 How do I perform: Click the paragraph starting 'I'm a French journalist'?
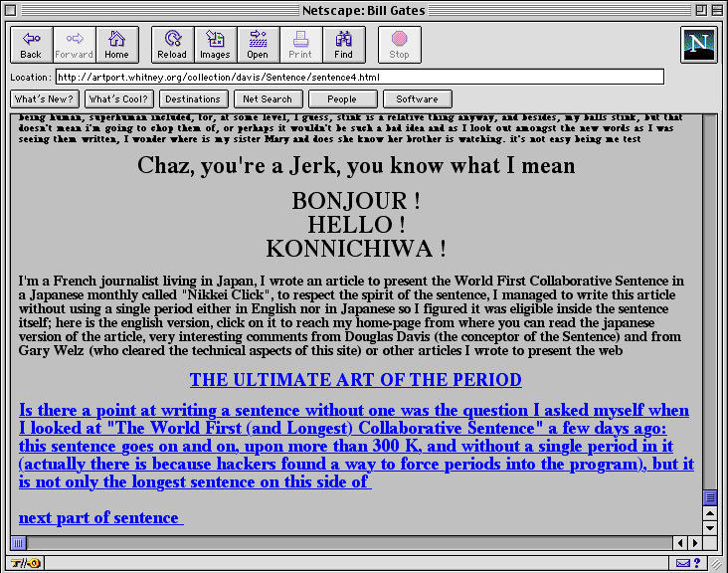click(351, 315)
